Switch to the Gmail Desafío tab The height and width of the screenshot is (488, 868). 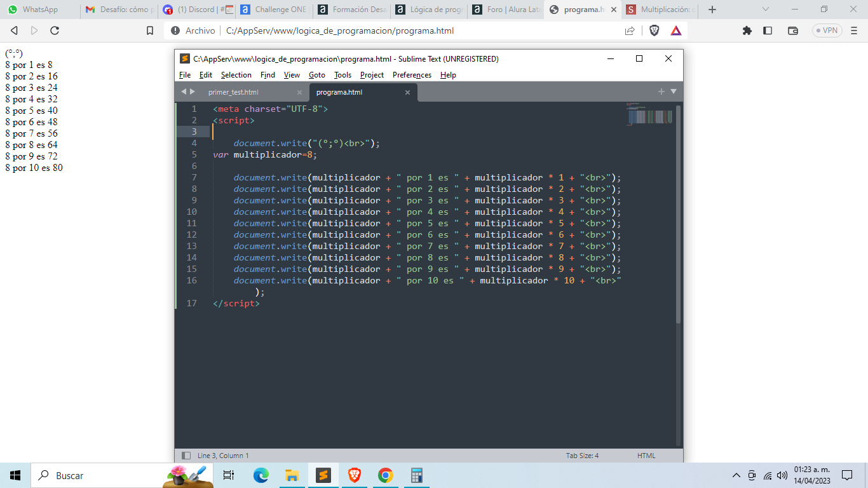pos(119,10)
